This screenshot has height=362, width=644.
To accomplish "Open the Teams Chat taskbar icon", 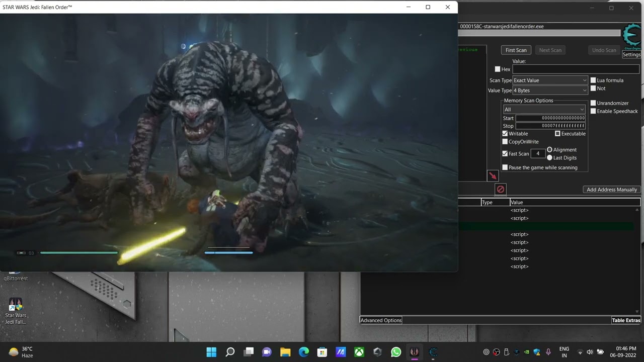I will tap(267, 352).
